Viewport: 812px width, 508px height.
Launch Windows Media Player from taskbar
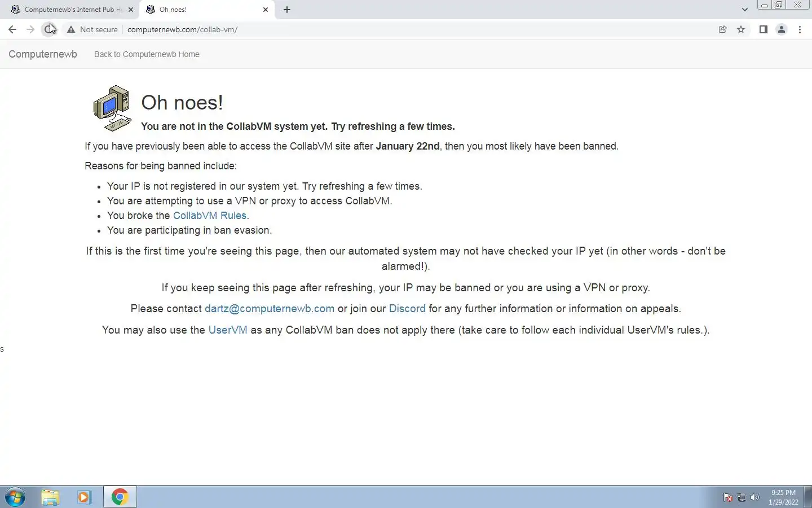[x=84, y=497]
